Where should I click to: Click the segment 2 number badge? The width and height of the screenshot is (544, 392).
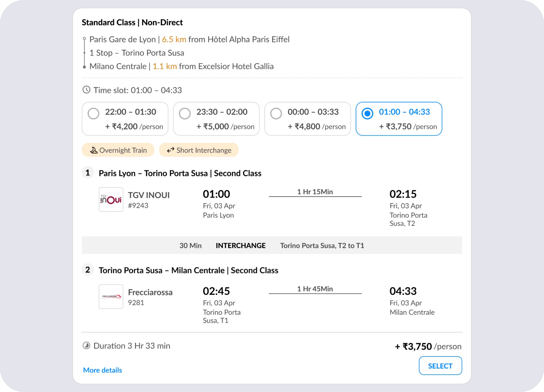click(x=88, y=270)
